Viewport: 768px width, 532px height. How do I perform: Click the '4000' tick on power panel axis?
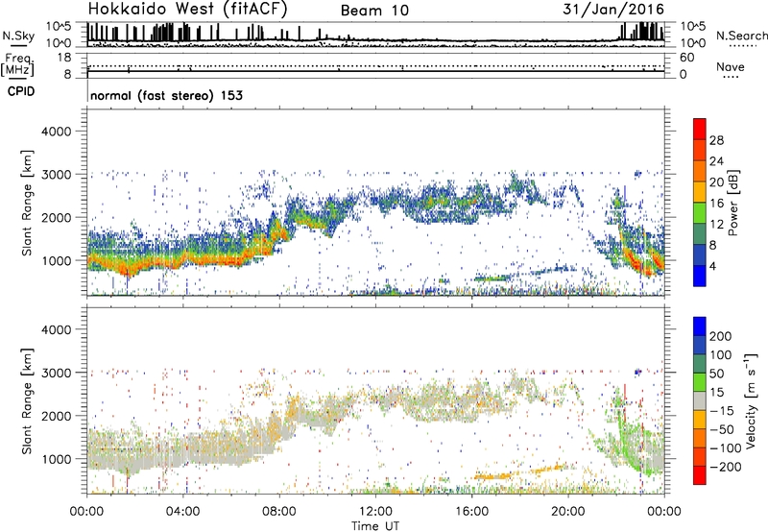[x=57, y=132]
